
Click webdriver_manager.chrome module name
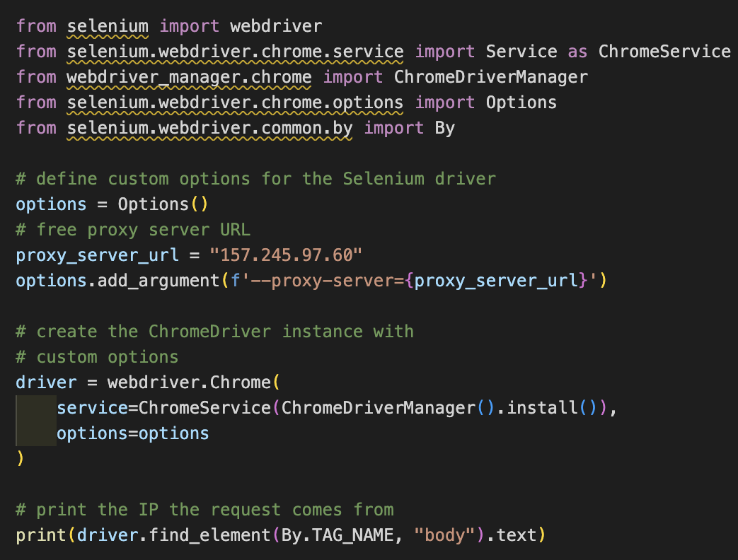coord(189,77)
